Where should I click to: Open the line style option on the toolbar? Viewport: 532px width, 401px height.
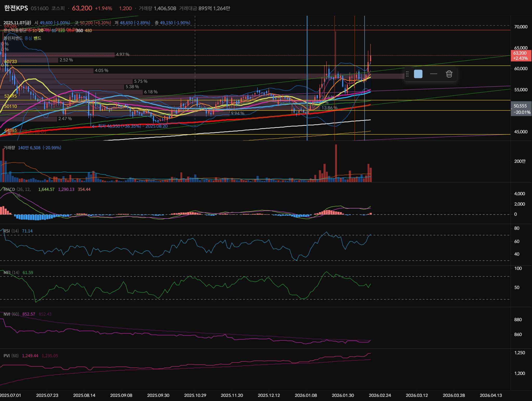pyautogui.click(x=434, y=74)
